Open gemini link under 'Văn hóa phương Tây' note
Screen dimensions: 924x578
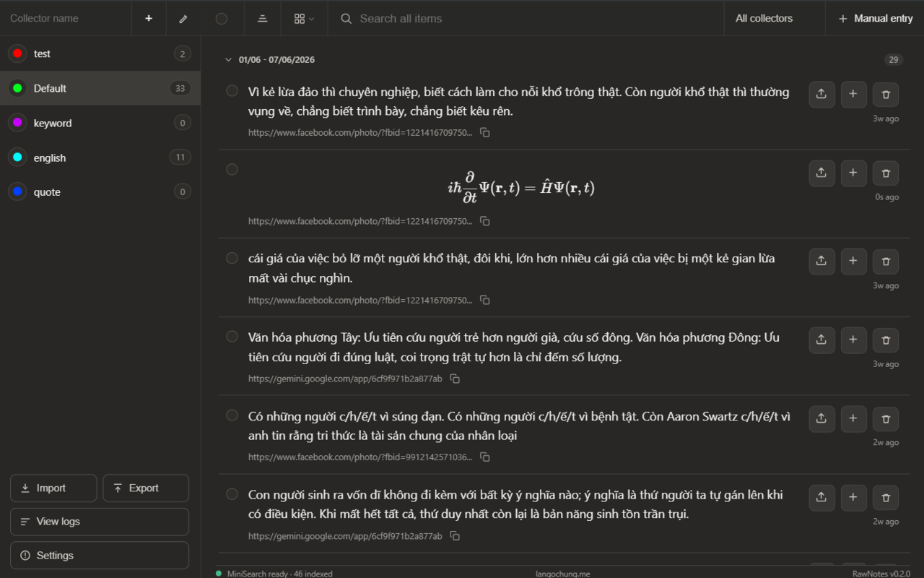pyautogui.click(x=345, y=379)
